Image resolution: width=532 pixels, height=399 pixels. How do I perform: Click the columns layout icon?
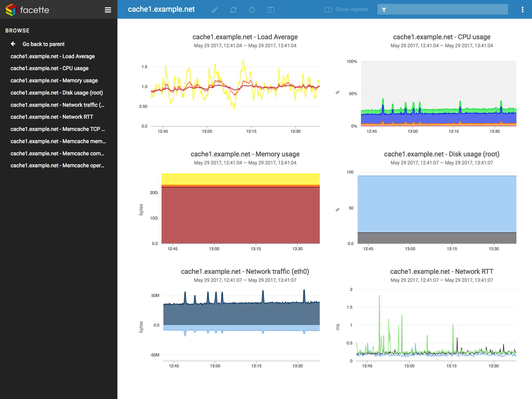(271, 10)
